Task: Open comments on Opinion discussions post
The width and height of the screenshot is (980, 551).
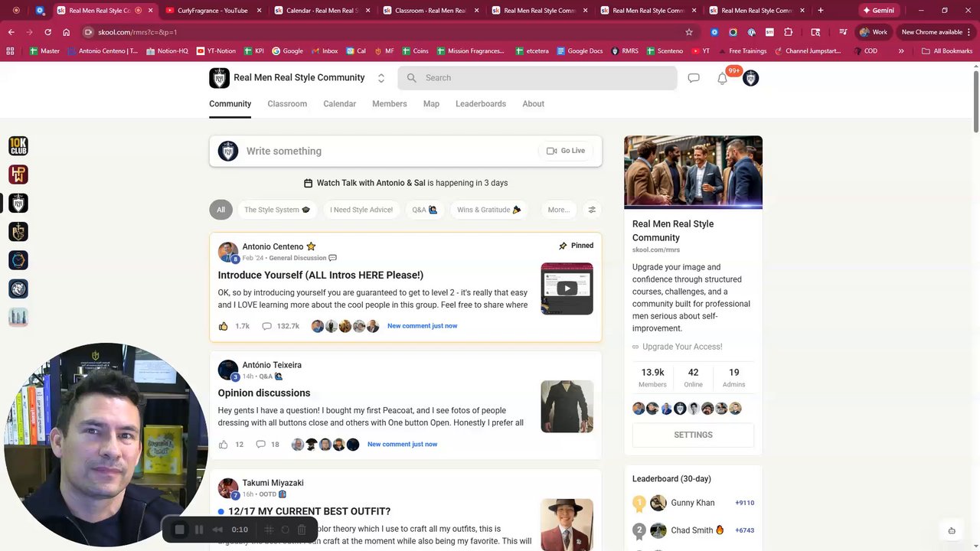Action: [x=267, y=444]
